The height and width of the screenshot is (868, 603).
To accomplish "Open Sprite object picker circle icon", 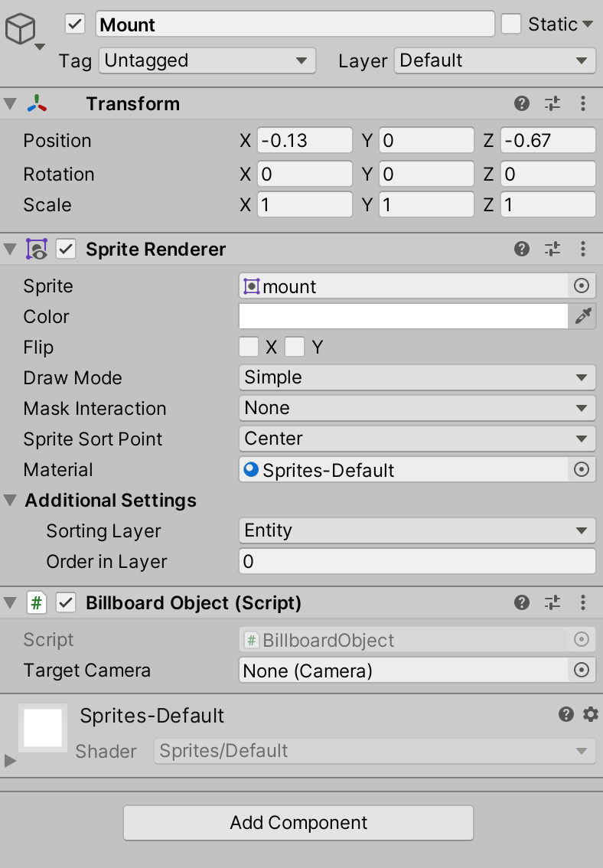I will [x=582, y=286].
